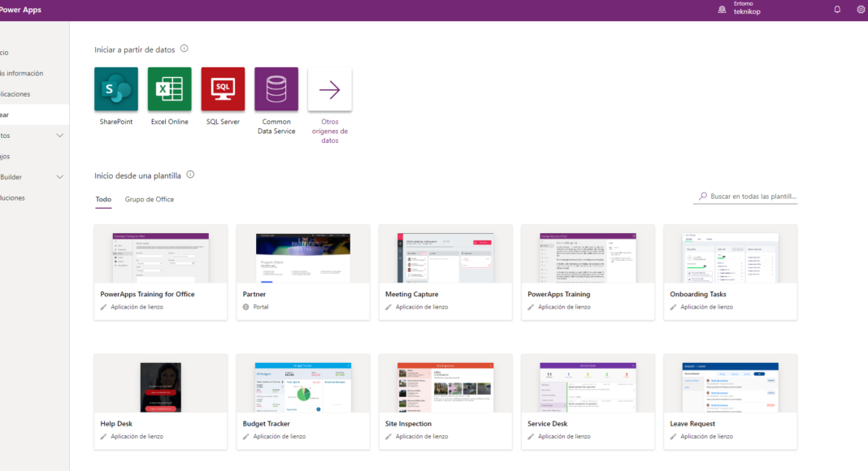The image size is (868, 471).
Task: Switch to the Todo templates tab
Action: tap(103, 199)
